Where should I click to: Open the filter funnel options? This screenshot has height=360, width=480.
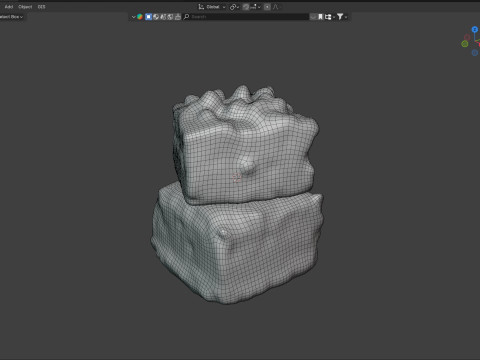pyautogui.click(x=340, y=17)
